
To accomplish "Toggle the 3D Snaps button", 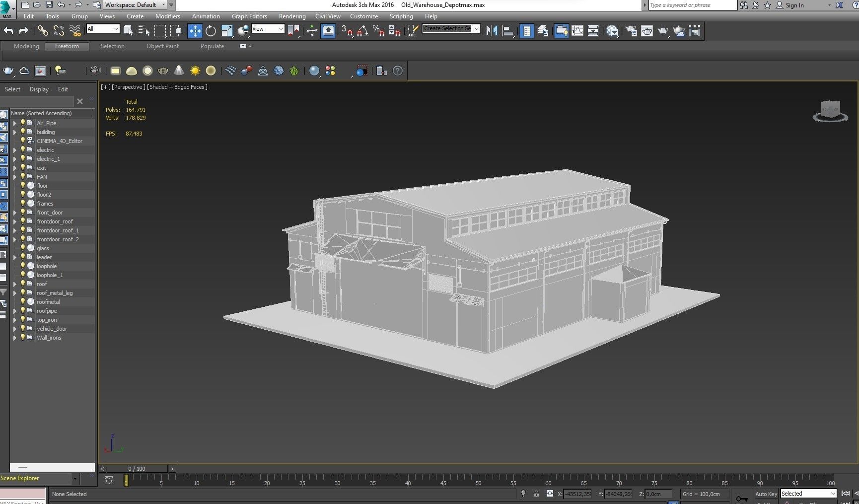I will [347, 31].
